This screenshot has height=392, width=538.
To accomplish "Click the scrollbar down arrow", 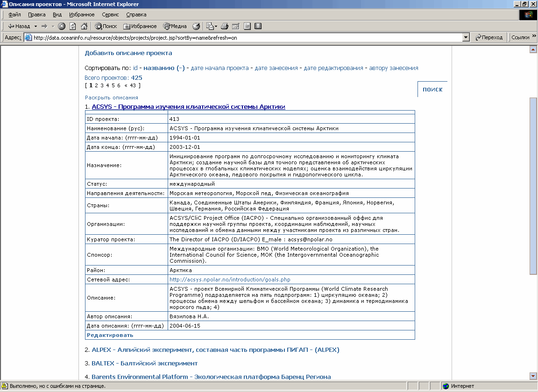I will (x=533, y=376).
